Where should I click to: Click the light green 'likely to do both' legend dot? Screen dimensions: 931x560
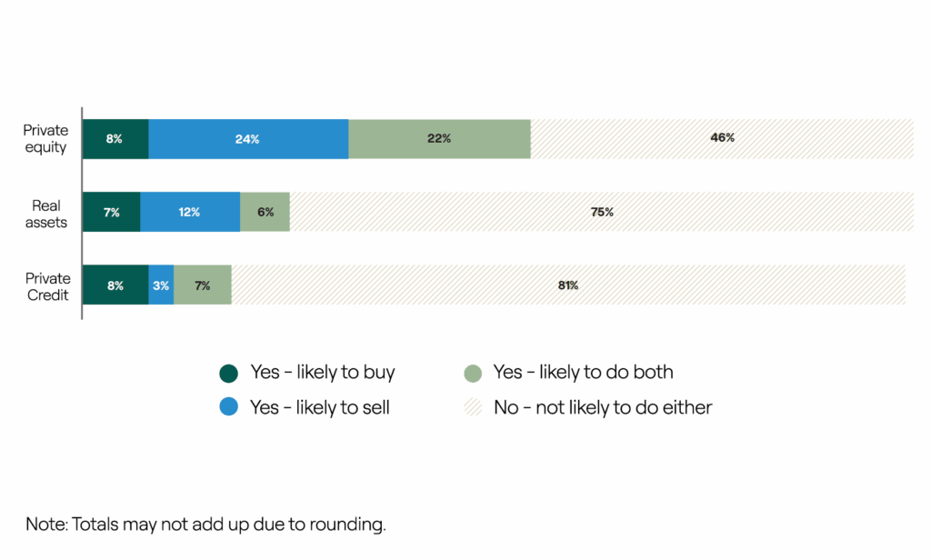click(x=472, y=373)
